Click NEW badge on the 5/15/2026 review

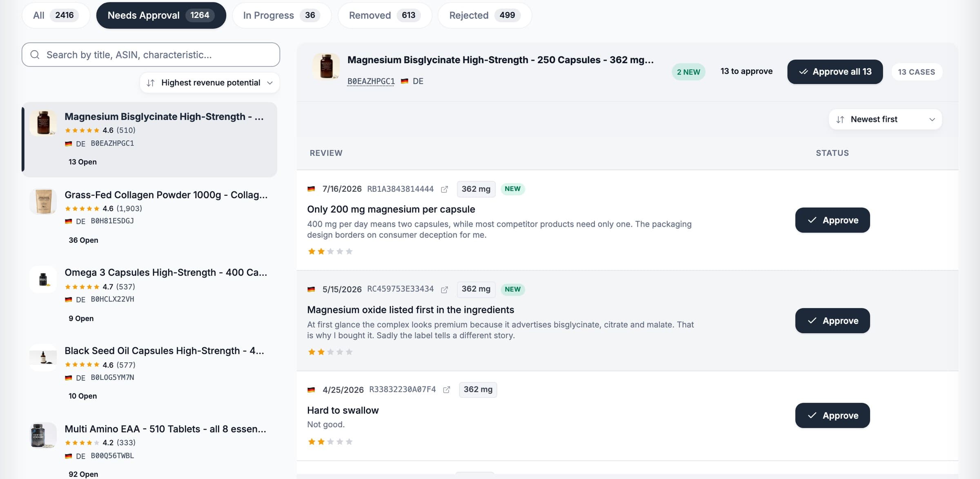point(512,289)
